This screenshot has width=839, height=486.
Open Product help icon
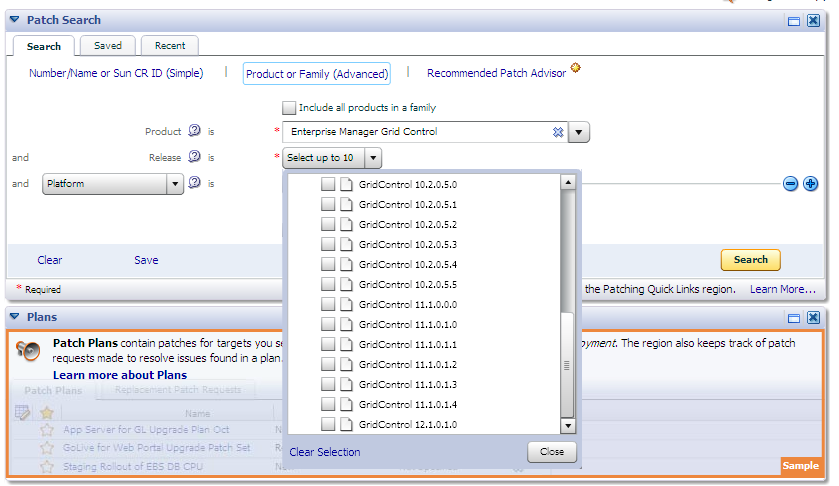pyautogui.click(x=195, y=131)
